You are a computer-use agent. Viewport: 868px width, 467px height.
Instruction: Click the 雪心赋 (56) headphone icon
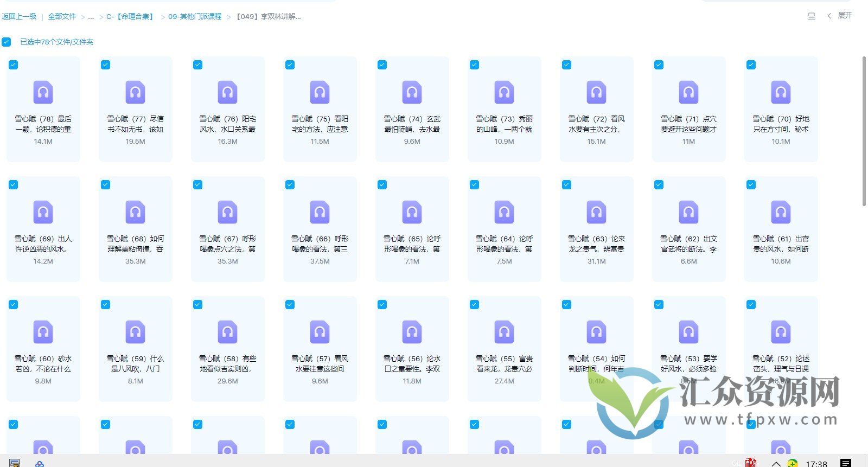coord(412,332)
